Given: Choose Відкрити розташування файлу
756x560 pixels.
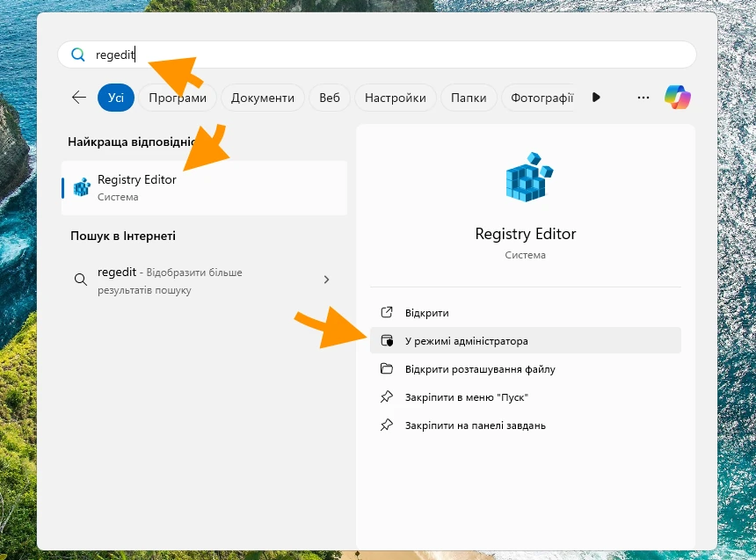Looking at the screenshot, I should point(526,369).
